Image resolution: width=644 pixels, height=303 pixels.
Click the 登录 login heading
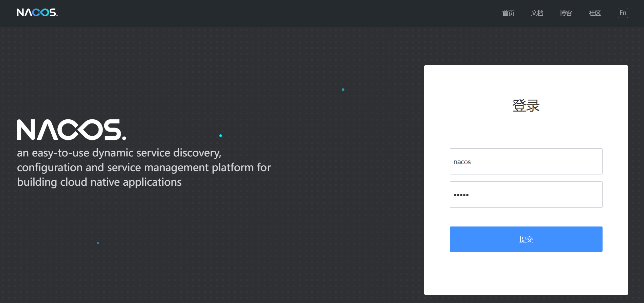point(526,105)
